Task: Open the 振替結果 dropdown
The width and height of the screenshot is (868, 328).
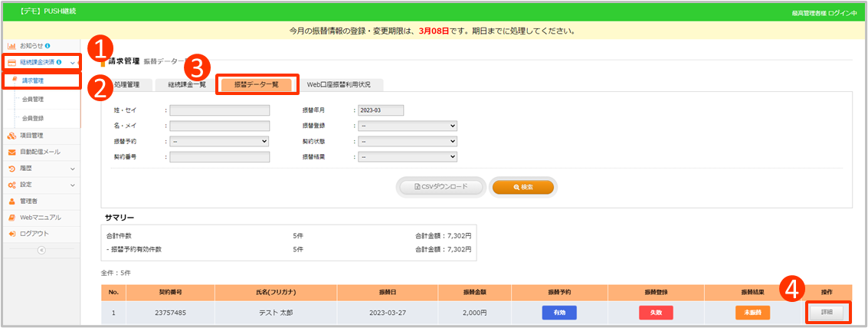Action: click(x=407, y=157)
